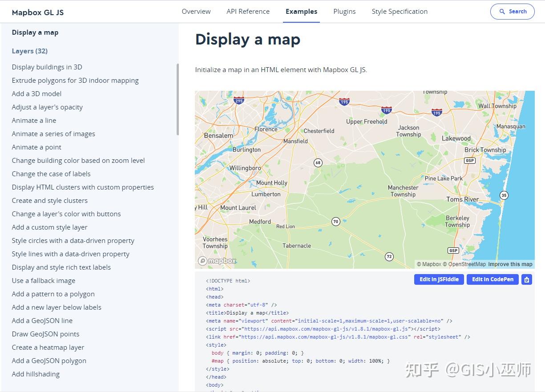Open the API Reference section

point(248,12)
